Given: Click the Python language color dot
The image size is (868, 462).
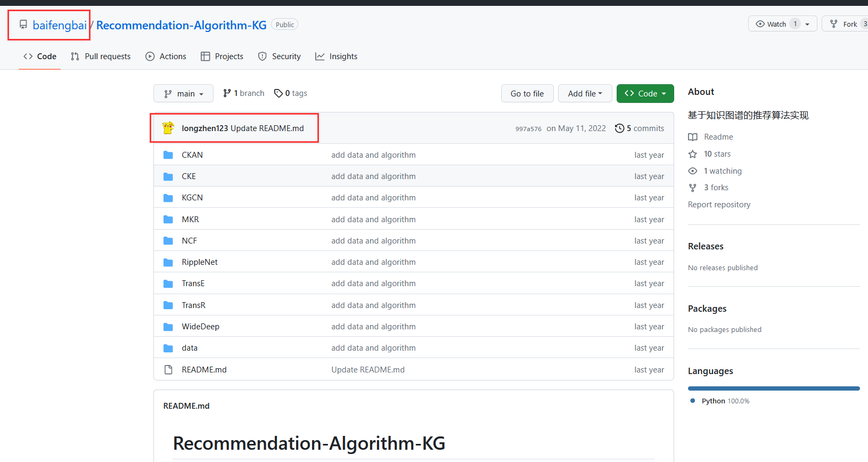Looking at the screenshot, I should (692, 401).
